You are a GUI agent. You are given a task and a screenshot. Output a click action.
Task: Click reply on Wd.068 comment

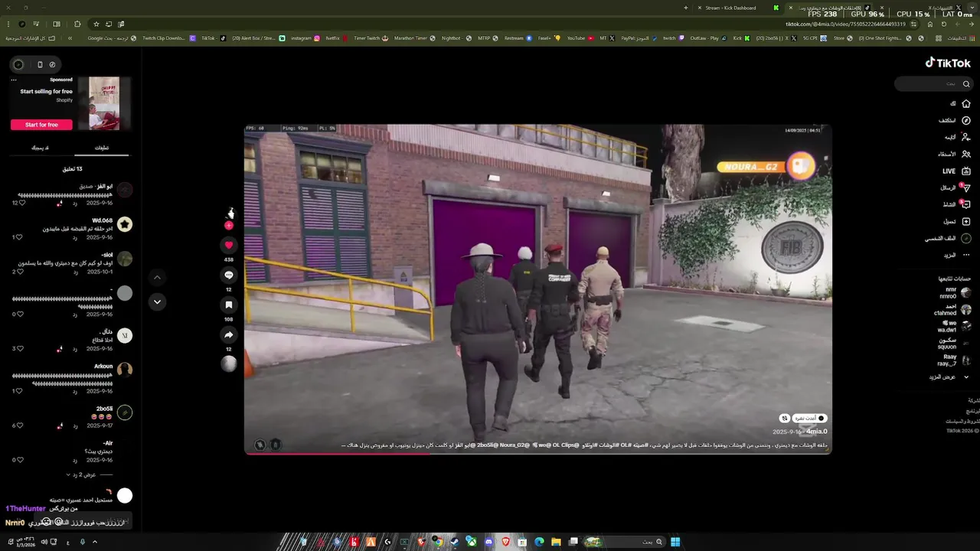point(75,237)
